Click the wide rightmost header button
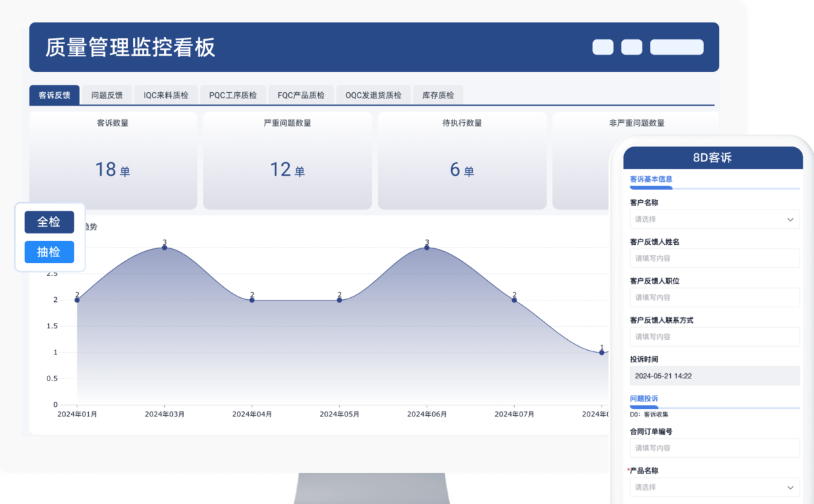This screenshot has height=504, width=814. (x=676, y=47)
